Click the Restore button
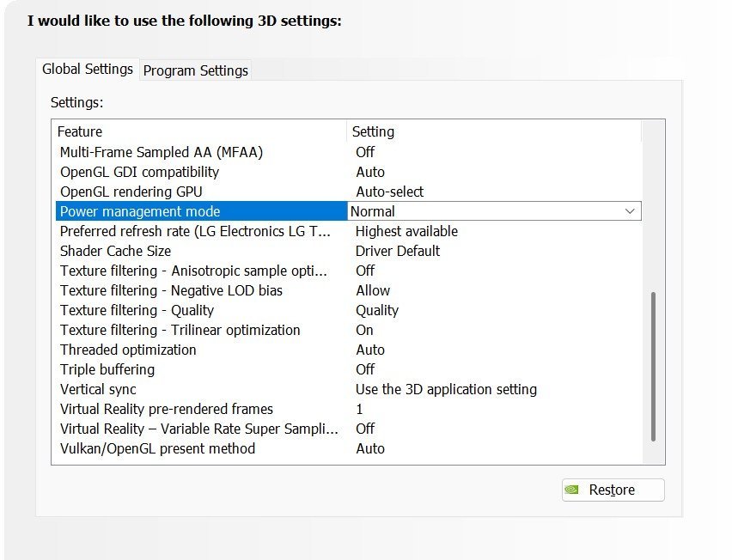 tap(613, 490)
